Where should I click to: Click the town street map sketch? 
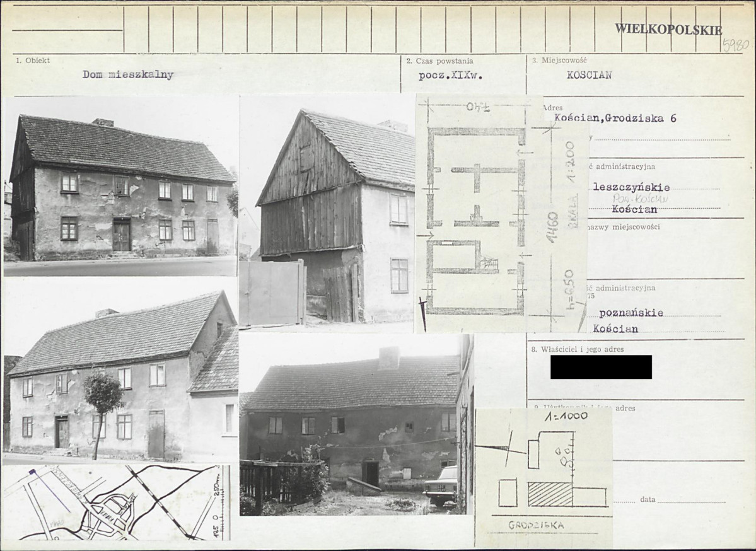(117, 502)
